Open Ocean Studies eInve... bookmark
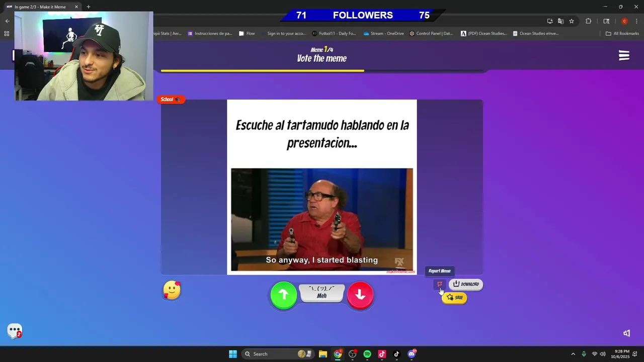 point(536,34)
